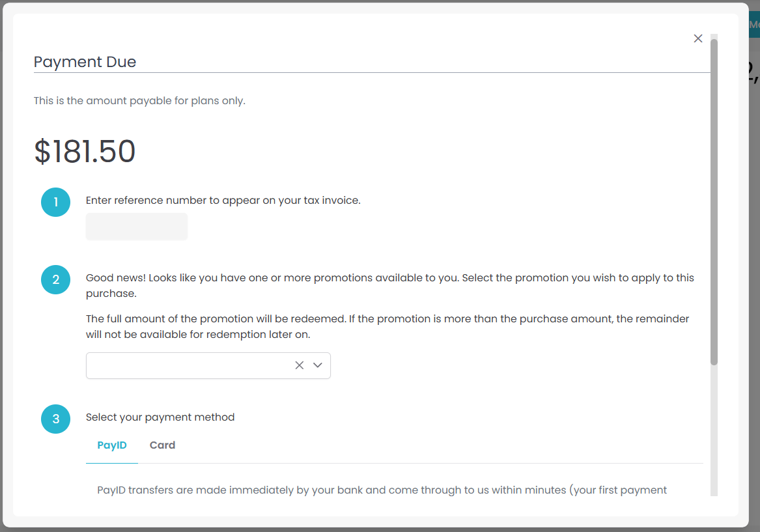Clear the promotion selection with the X icon
760x532 pixels.
coord(300,365)
